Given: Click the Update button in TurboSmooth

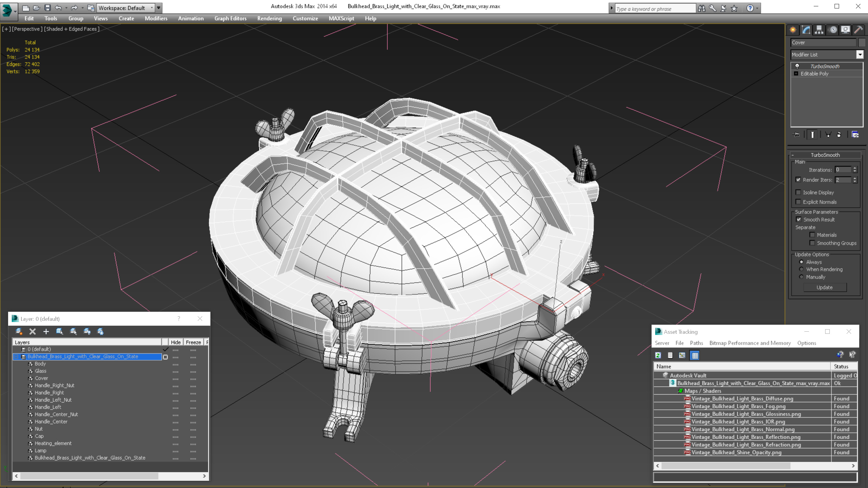Looking at the screenshot, I should coord(825,287).
